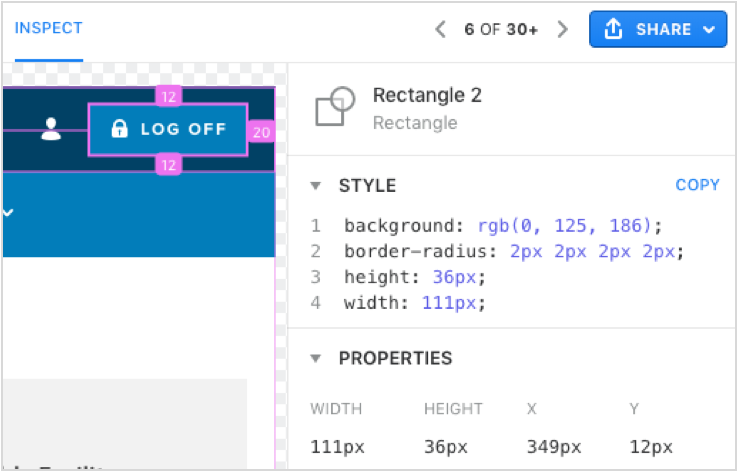Click the lock icon on LOG OFF
Viewport: 738px width, 472px height.
point(119,129)
